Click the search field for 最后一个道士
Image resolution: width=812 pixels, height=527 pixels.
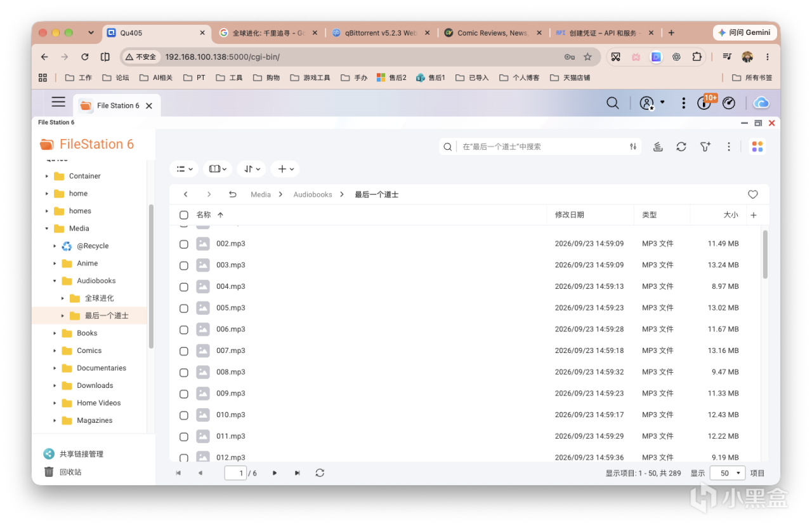(540, 147)
